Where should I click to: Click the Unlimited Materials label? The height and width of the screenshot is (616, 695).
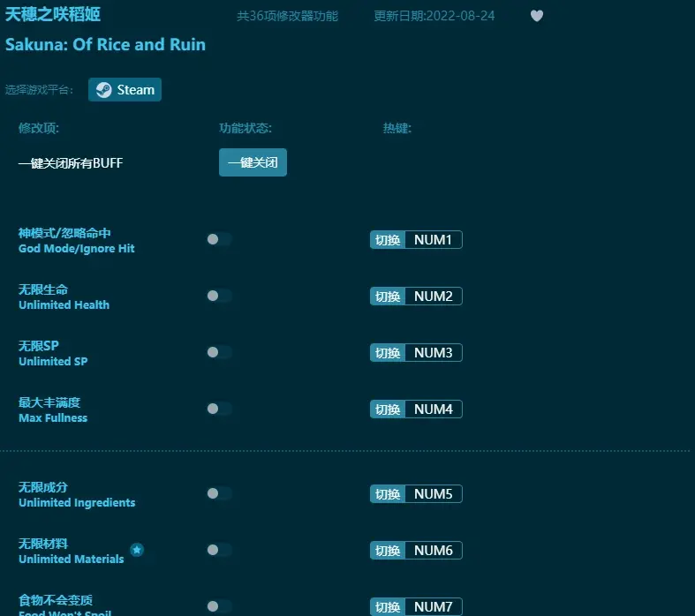click(x=71, y=559)
